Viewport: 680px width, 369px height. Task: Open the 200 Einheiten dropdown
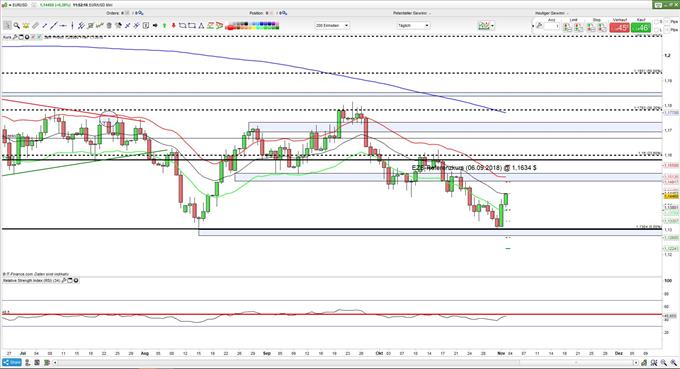[332, 26]
